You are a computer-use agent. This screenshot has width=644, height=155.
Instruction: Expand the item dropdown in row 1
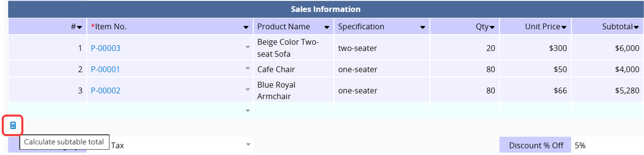click(248, 47)
